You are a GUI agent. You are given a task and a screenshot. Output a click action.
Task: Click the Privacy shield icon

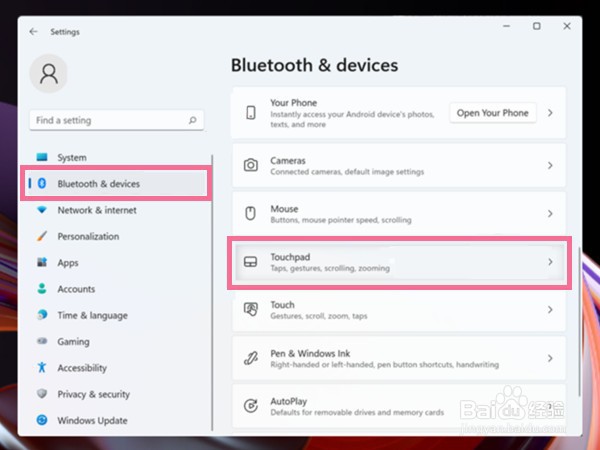(42, 393)
